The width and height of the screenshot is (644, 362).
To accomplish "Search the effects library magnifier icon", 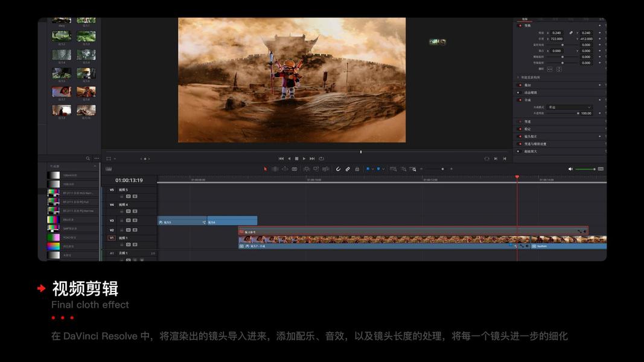I will pos(88,159).
